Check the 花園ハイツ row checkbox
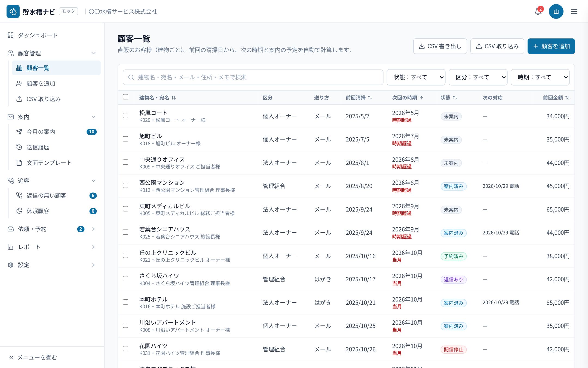 click(125, 349)
